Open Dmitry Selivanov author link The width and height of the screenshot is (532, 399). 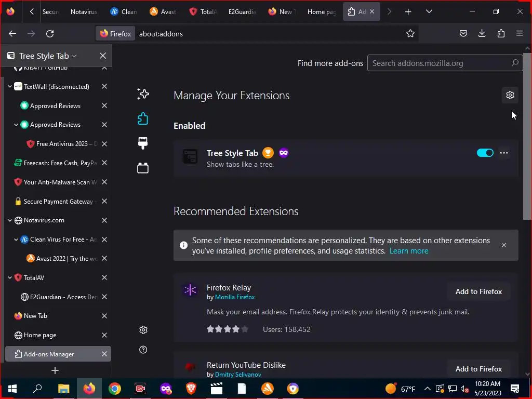click(x=238, y=374)
